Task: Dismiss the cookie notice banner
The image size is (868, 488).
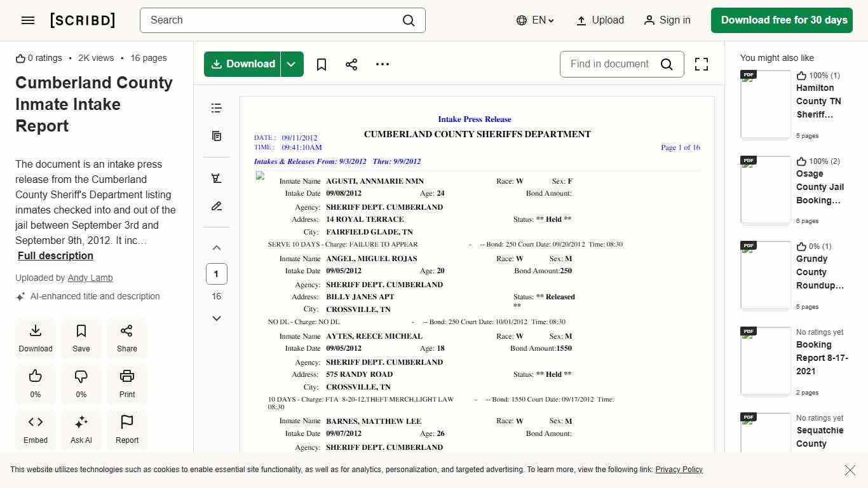Action: [850, 470]
